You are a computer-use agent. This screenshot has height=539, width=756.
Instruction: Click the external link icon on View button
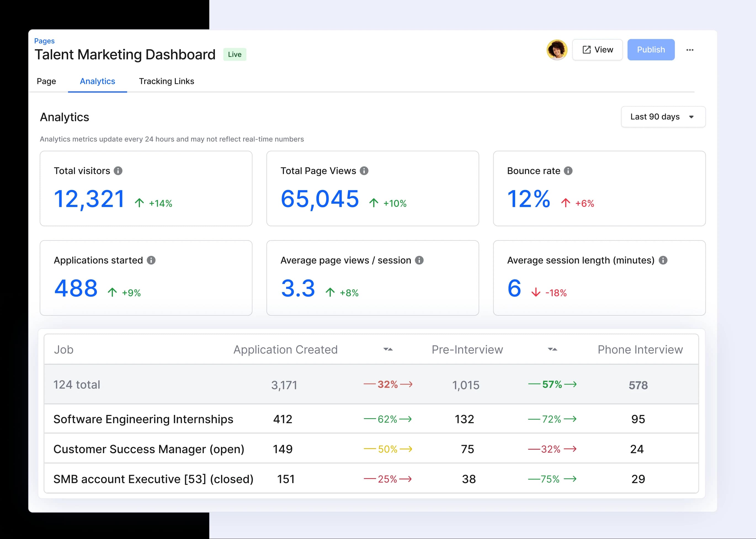point(587,49)
